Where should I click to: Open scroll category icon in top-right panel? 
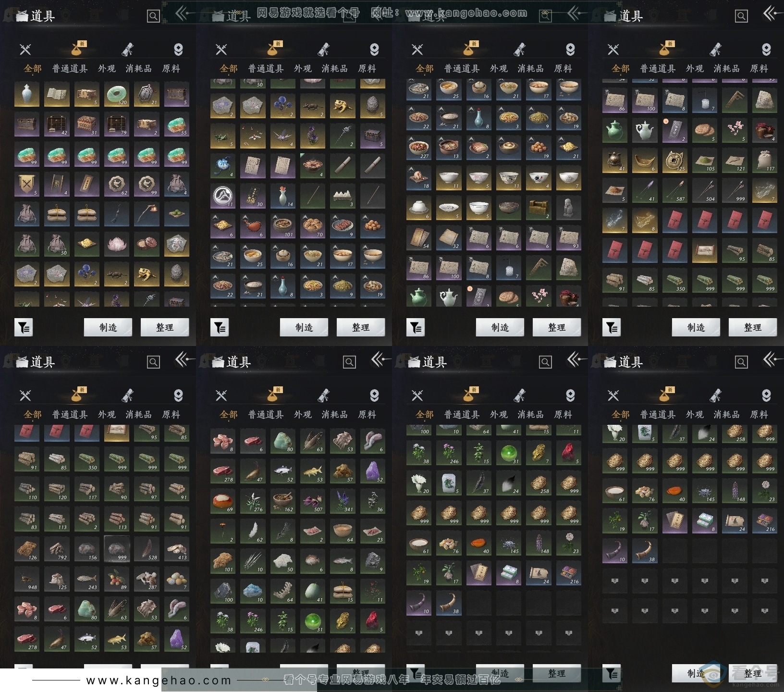tap(715, 49)
